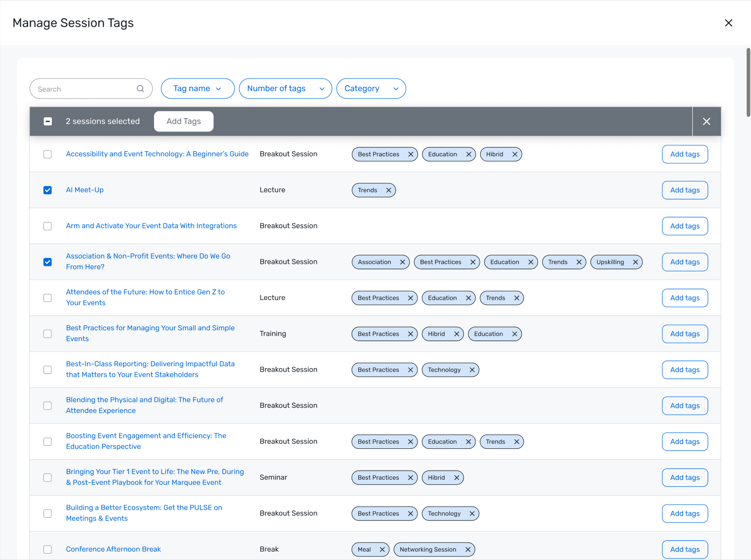Check Blending the Physical and Digital checkbox
Image resolution: width=751 pixels, height=560 pixels.
point(47,406)
